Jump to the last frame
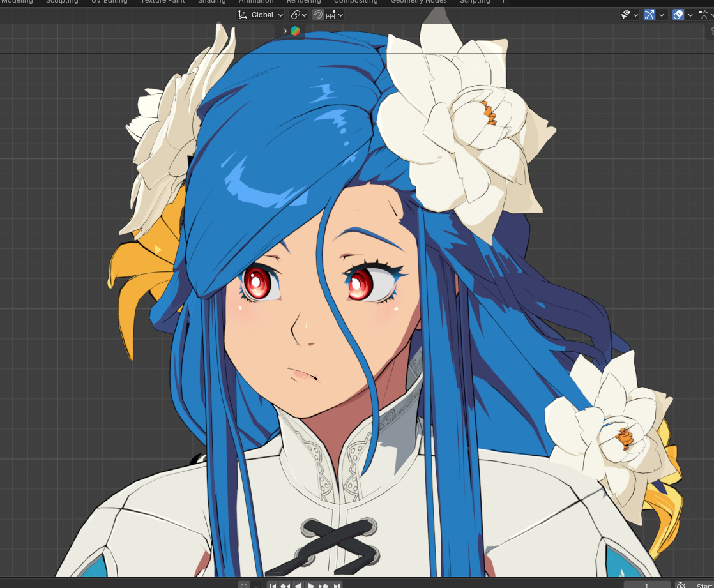Image resolution: width=714 pixels, height=588 pixels. point(337,585)
